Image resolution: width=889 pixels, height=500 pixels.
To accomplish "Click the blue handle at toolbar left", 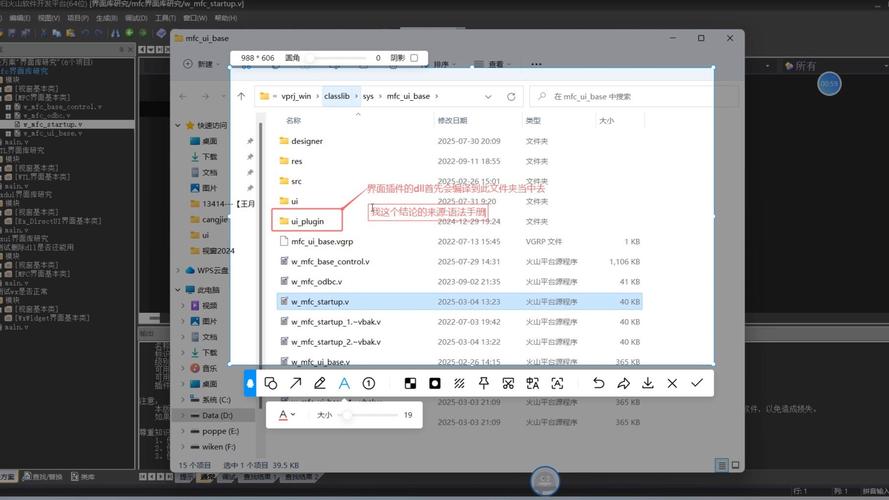I will coord(249,384).
